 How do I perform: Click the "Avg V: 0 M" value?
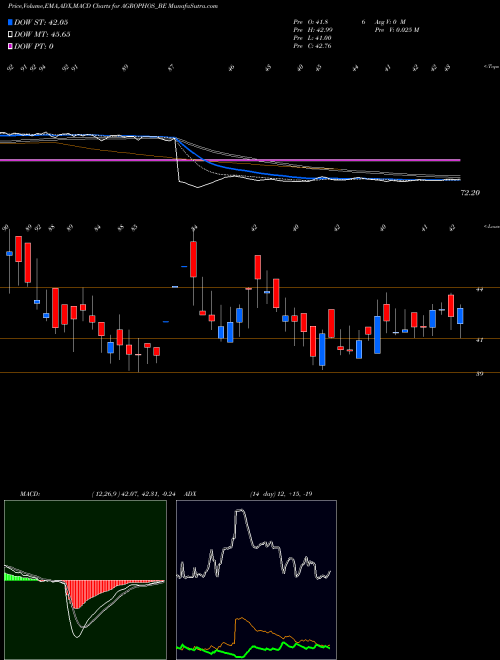click(x=390, y=22)
